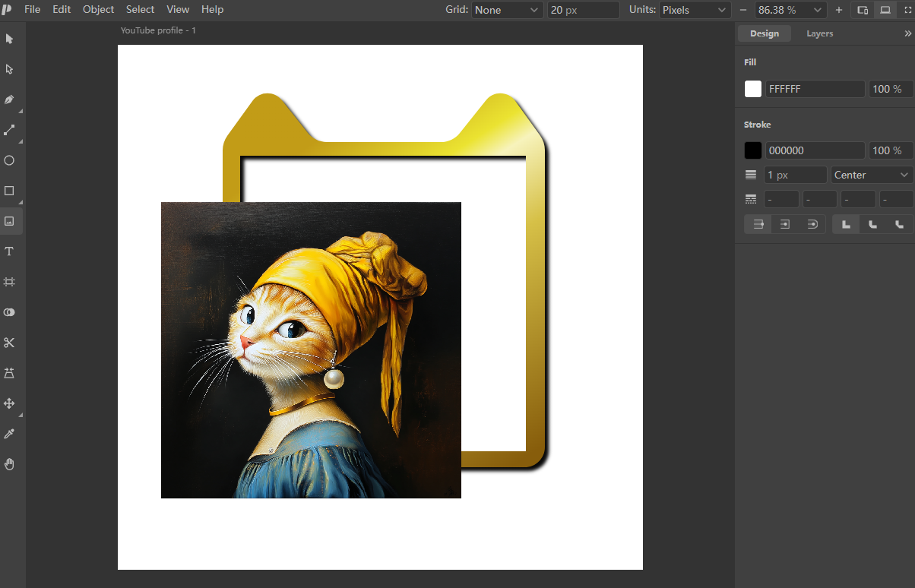Select the Pen tool
The height and width of the screenshot is (588, 915).
point(9,100)
